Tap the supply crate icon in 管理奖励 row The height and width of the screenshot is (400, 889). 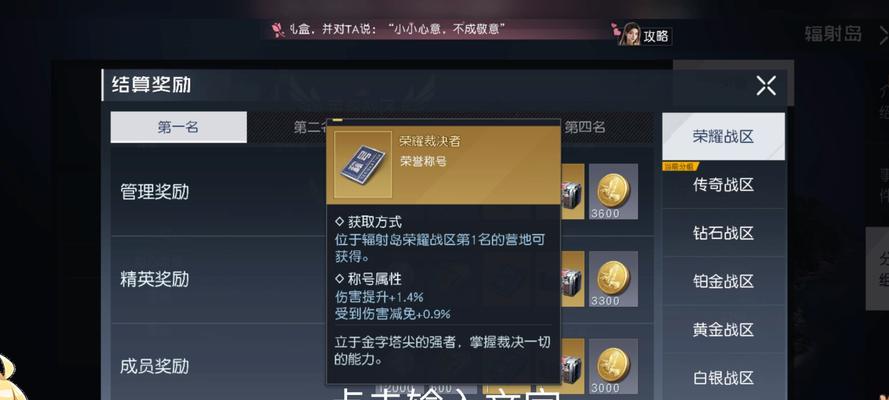[x=572, y=192]
